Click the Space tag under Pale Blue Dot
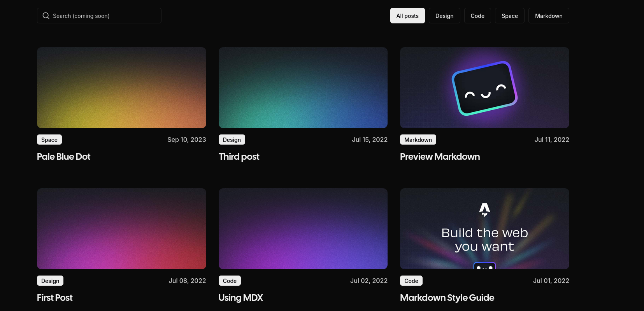This screenshot has width=644, height=311. click(49, 140)
